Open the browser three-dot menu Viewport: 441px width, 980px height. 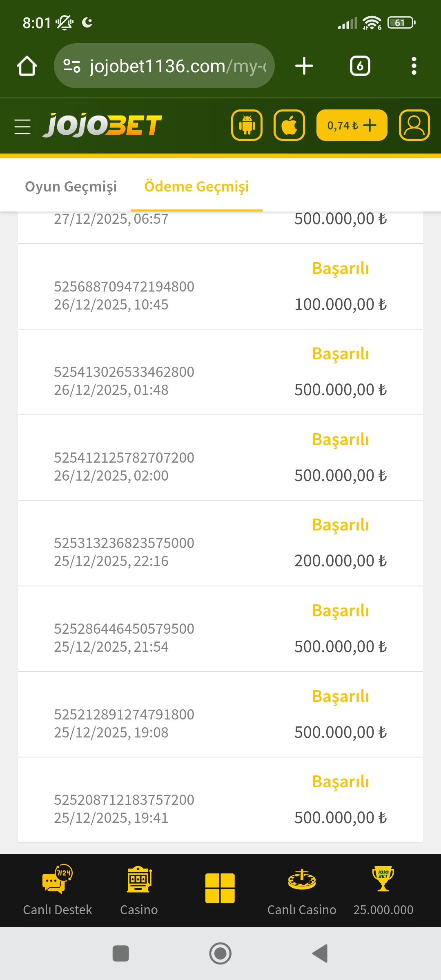[x=414, y=66]
